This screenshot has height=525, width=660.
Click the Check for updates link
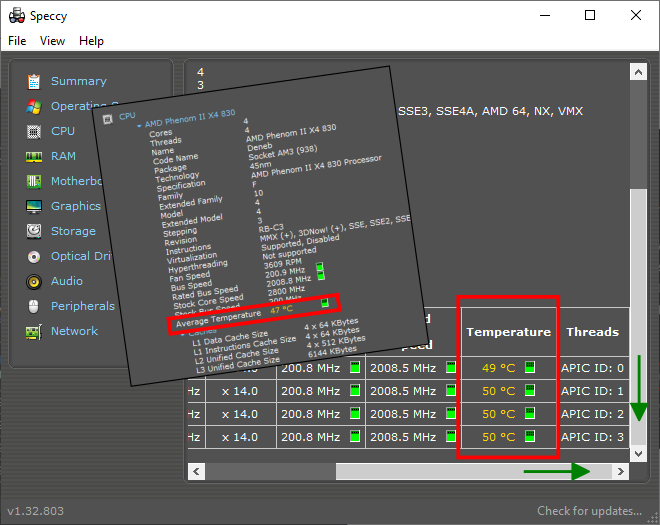click(589, 511)
